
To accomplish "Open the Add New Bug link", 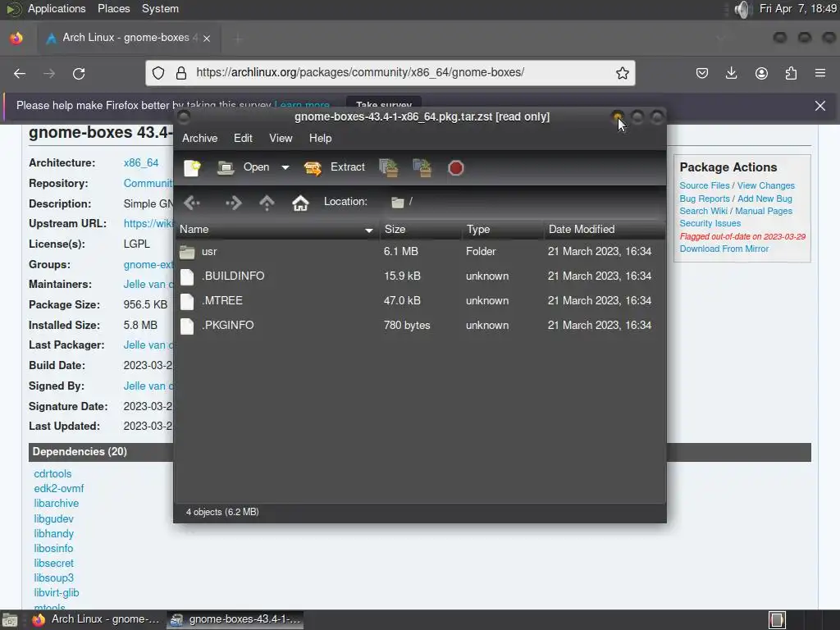I will [x=765, y=199].
